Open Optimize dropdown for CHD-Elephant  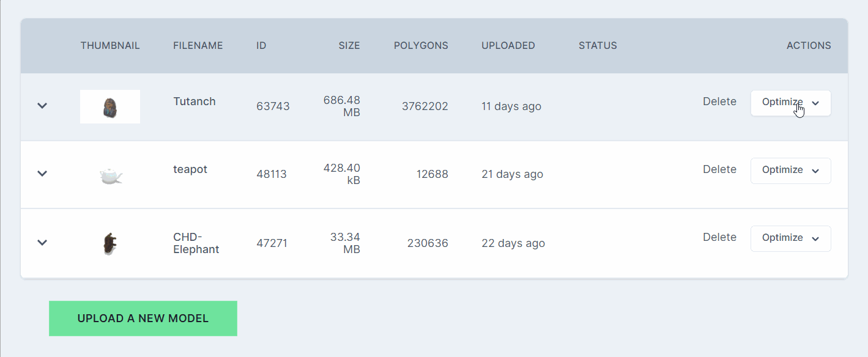coord(790,238)
